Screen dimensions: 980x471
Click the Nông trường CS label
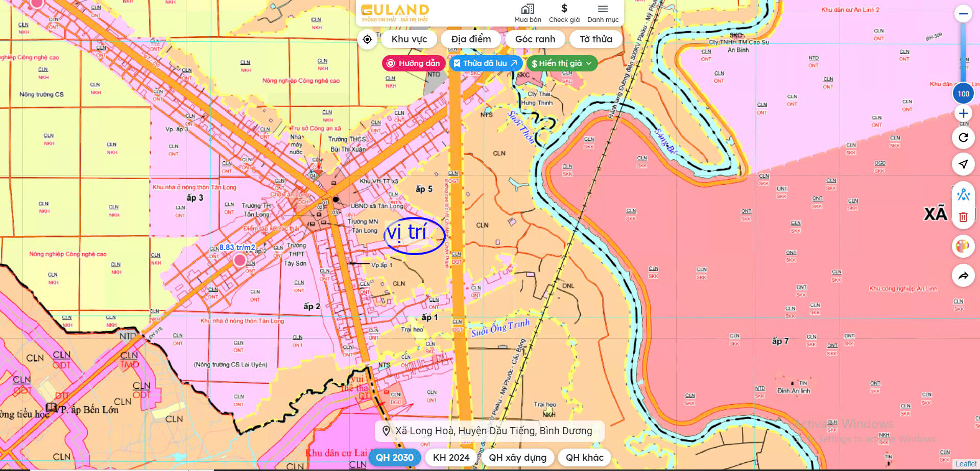[41, 94]
